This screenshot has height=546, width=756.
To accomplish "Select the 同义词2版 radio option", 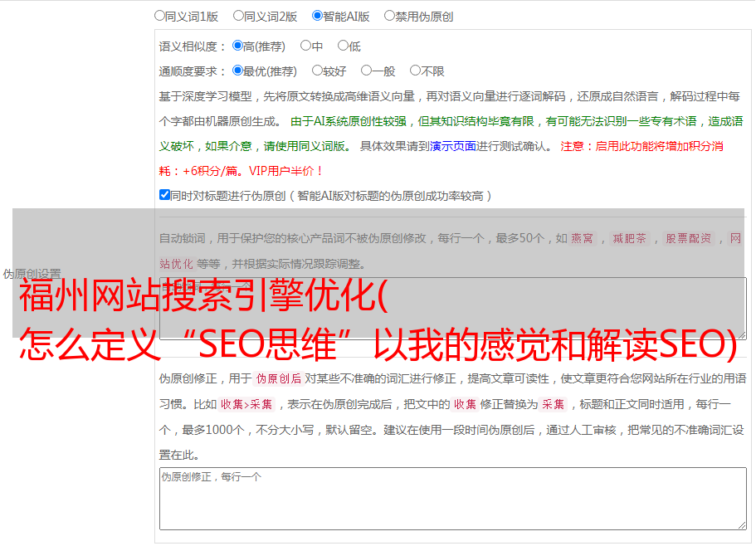I will tap(238, 16).
